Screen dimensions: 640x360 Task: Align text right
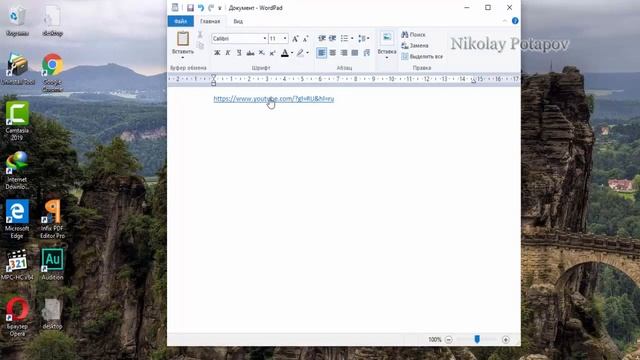point(344,53)
